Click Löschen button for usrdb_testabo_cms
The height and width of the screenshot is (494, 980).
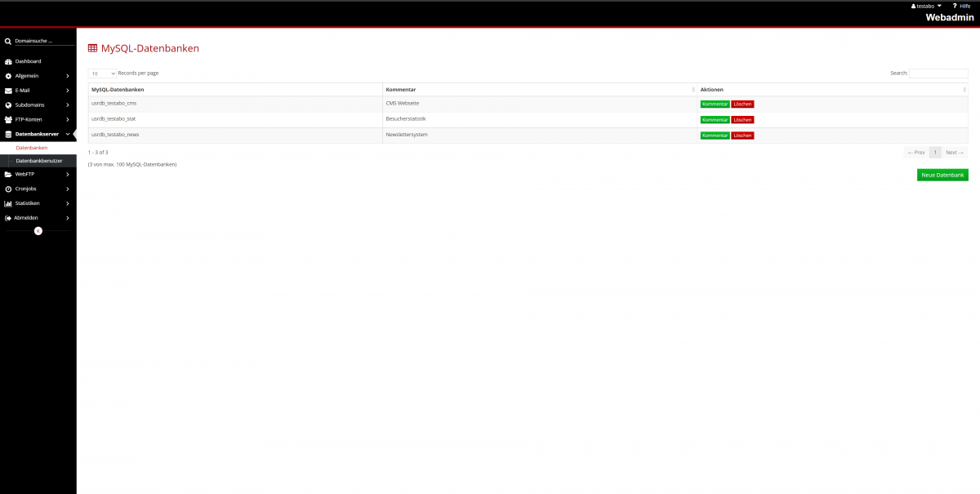pyautogui.click(x=742, y=104)
